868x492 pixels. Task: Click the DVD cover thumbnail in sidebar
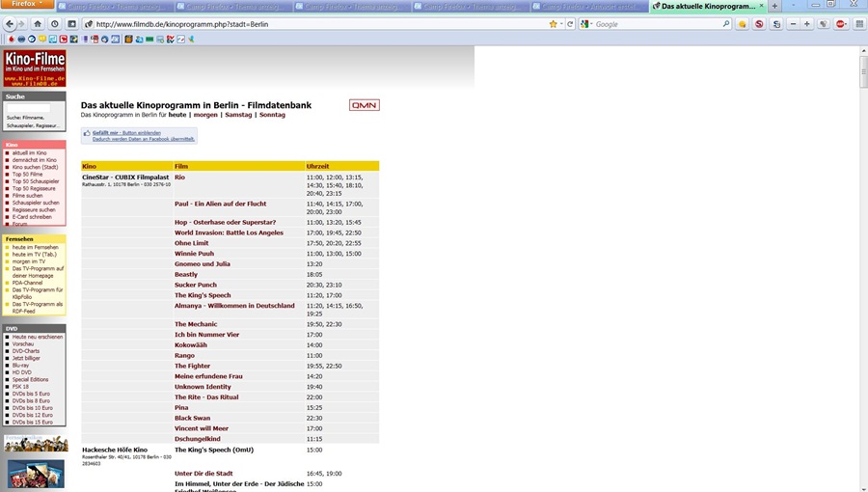[x=36, y=474]
